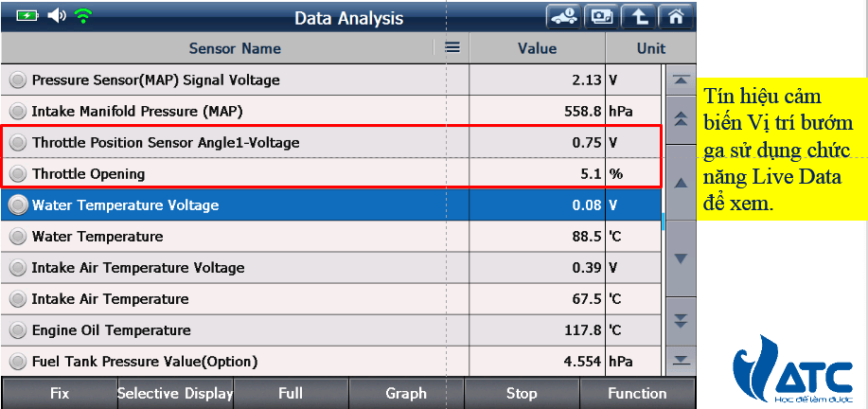Toggle Engine Oil Temperature radio button
This screenshot has height=409, width=868.
click(17, 330)
